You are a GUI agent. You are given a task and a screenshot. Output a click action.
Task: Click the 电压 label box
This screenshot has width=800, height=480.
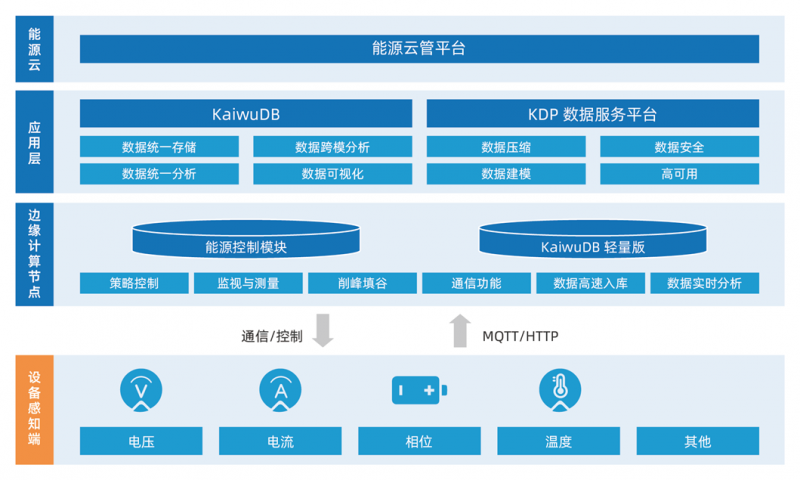click(141, 441)
